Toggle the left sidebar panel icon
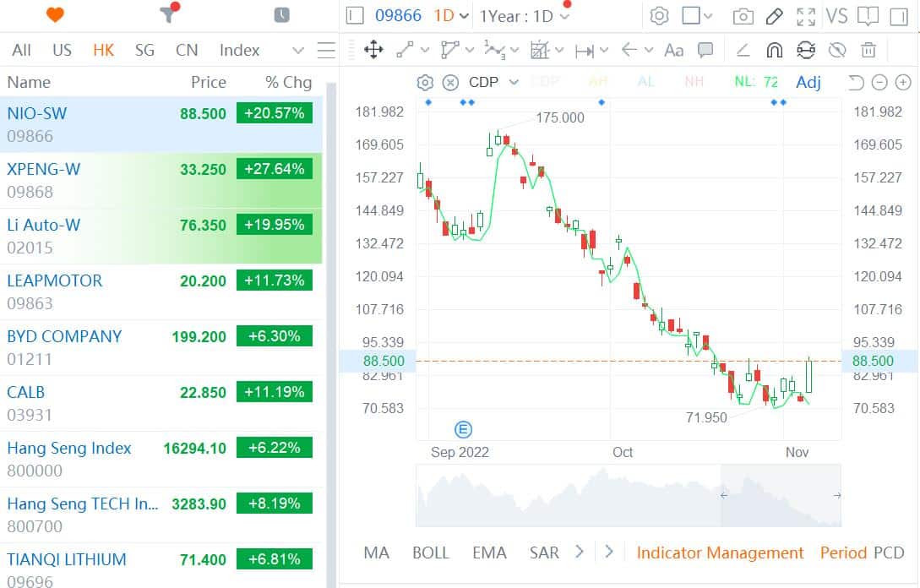The height and width of the screenshot is (588, 920). 355,16
